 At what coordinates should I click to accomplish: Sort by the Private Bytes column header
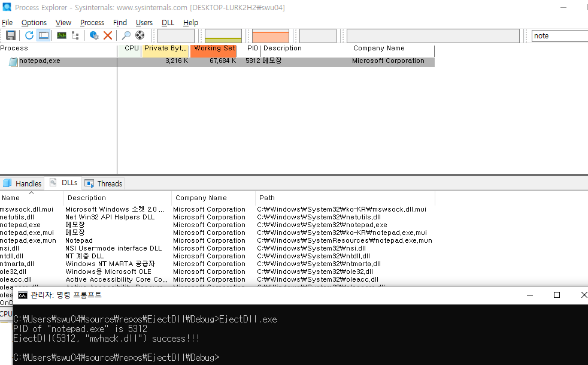click(165, 49)
